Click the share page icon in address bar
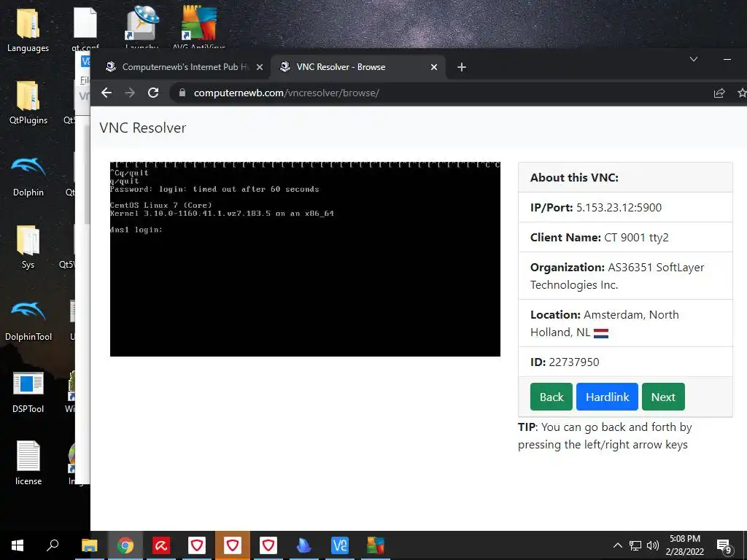 (719, 93)
